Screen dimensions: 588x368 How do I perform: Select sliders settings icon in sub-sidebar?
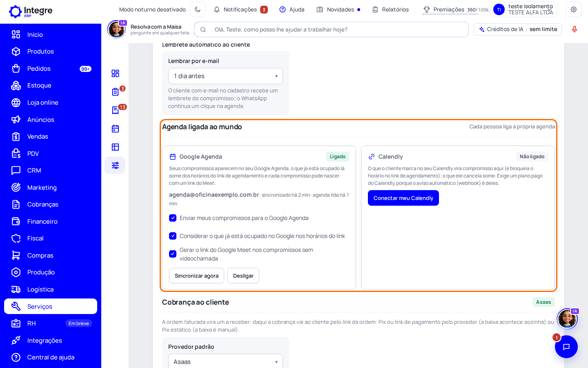pos(115,165)
